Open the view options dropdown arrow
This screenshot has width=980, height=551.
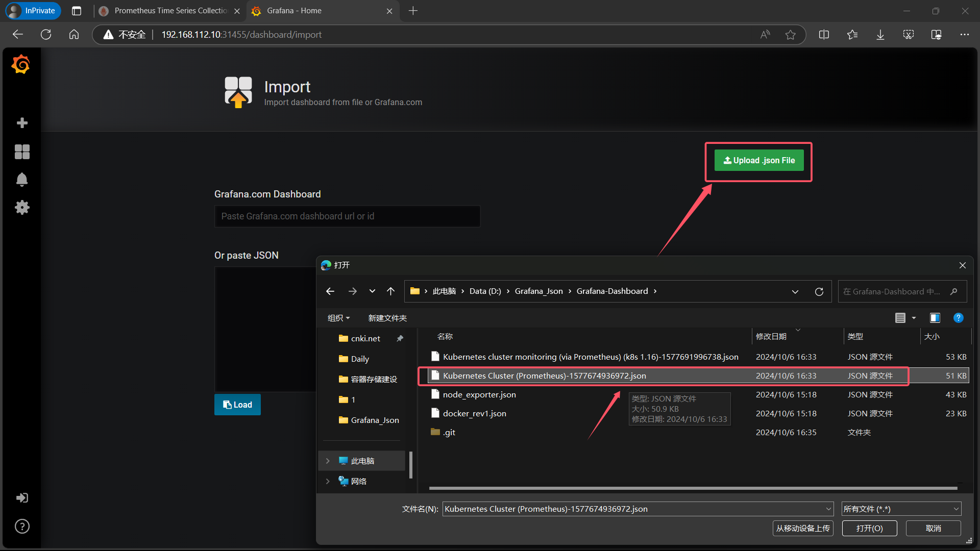(914, 318)
